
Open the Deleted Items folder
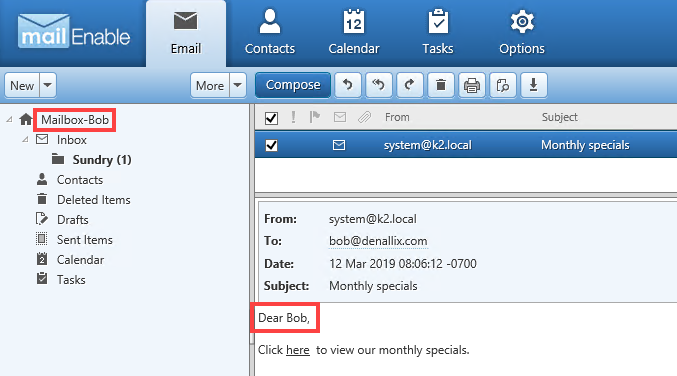[94, 200]
